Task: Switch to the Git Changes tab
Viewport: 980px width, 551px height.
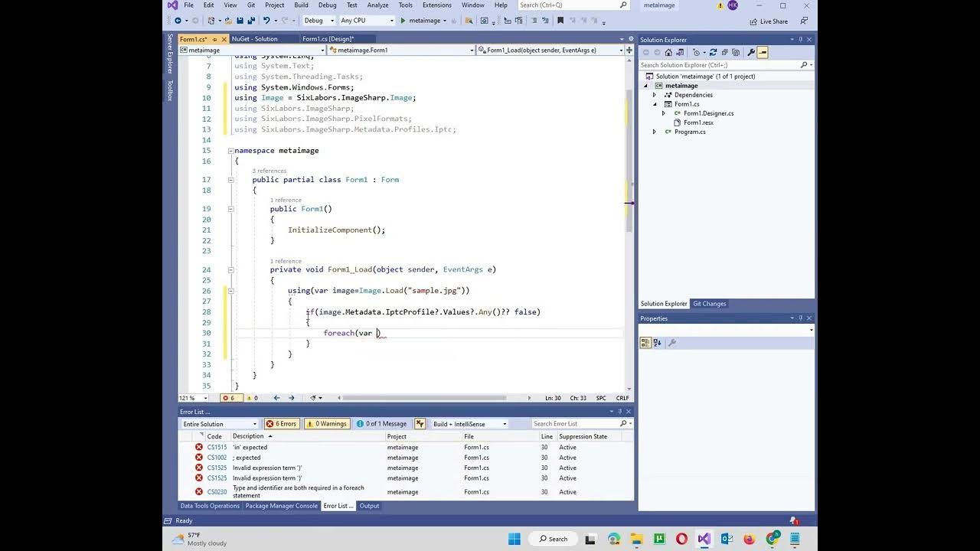Action: [709, 304]
